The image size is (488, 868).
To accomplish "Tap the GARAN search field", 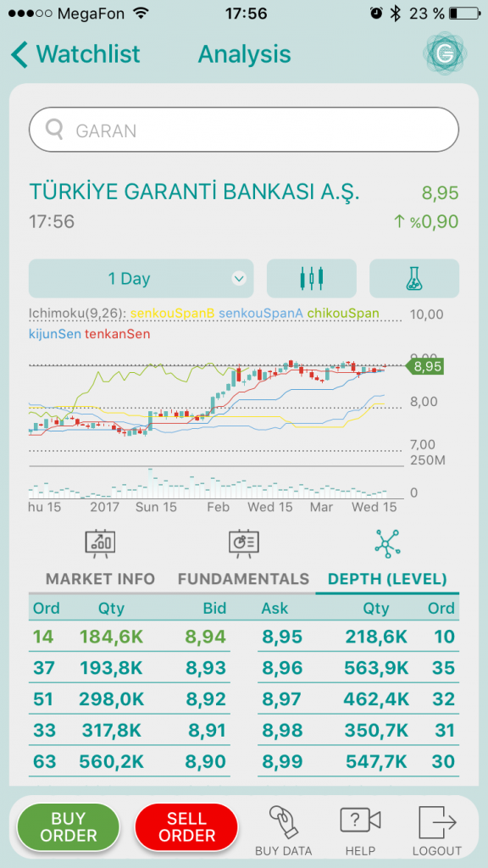I will pos(244,130).
